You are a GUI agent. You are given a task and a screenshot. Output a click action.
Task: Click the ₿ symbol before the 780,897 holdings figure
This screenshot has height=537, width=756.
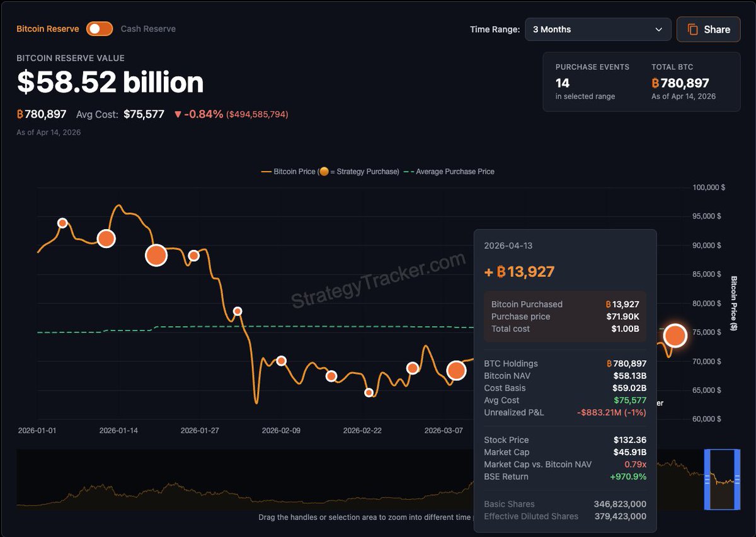tap(19, 114)
